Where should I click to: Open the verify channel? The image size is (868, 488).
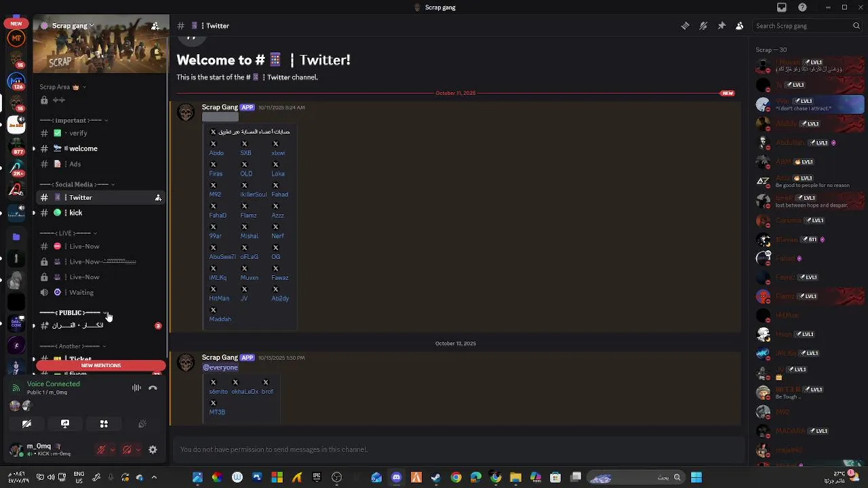coord(100,133)
